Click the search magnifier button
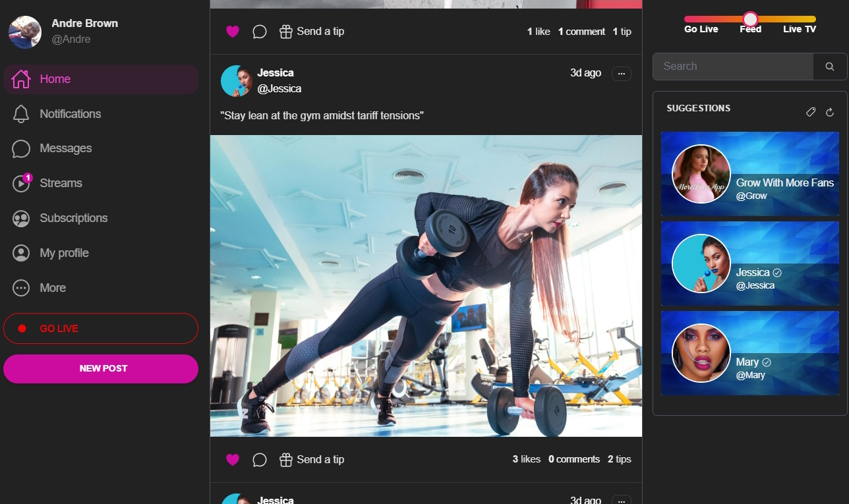Viewport: 849px width, 504px height. pyautogui.click(x=830, y=67)
